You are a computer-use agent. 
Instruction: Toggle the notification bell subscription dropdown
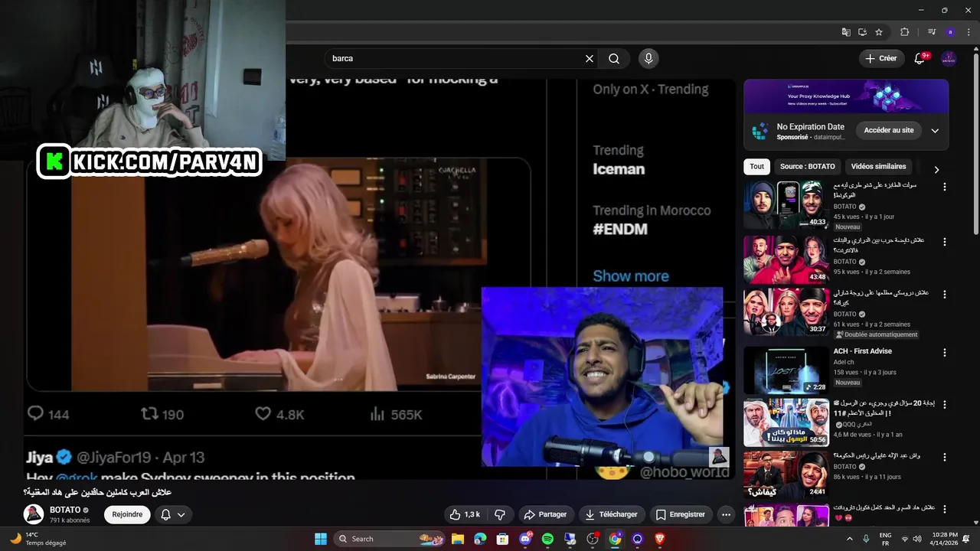[173, 514]
